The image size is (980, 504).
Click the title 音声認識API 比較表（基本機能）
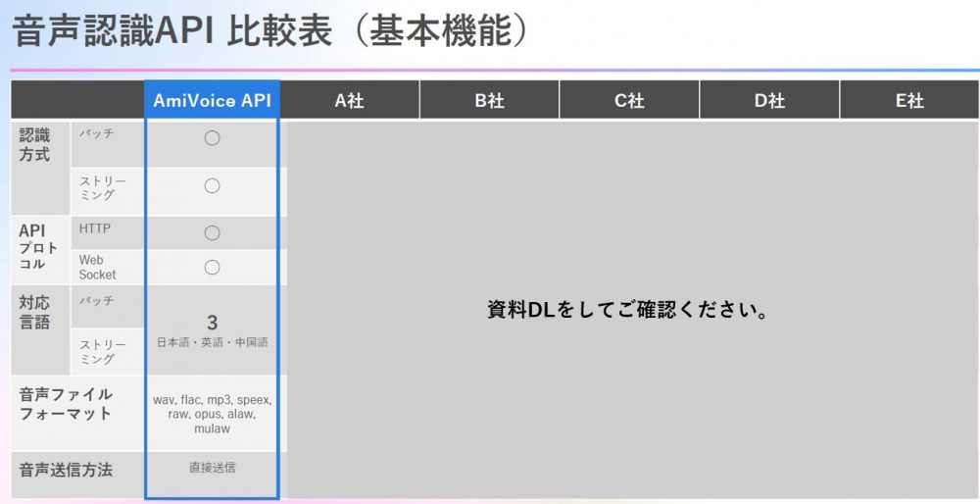(269, 31)
